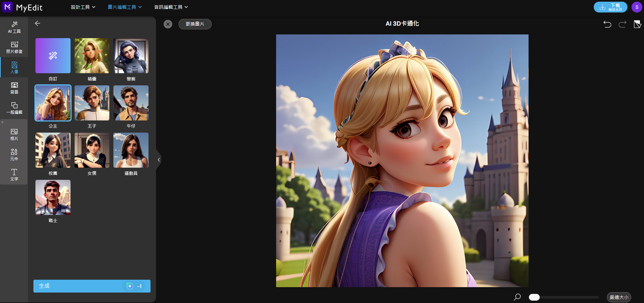
Task: Toggle the before/after compare icon
Action: [x=637, y=24]
